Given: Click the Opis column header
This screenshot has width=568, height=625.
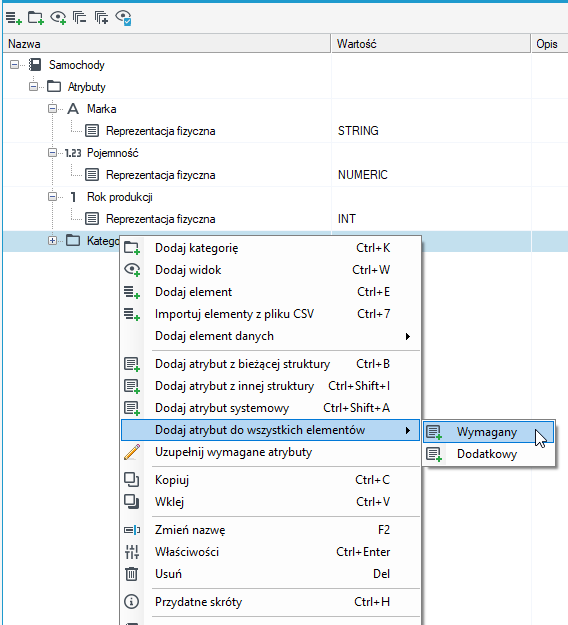Looking at the screenshot, I should pos(550,43).
